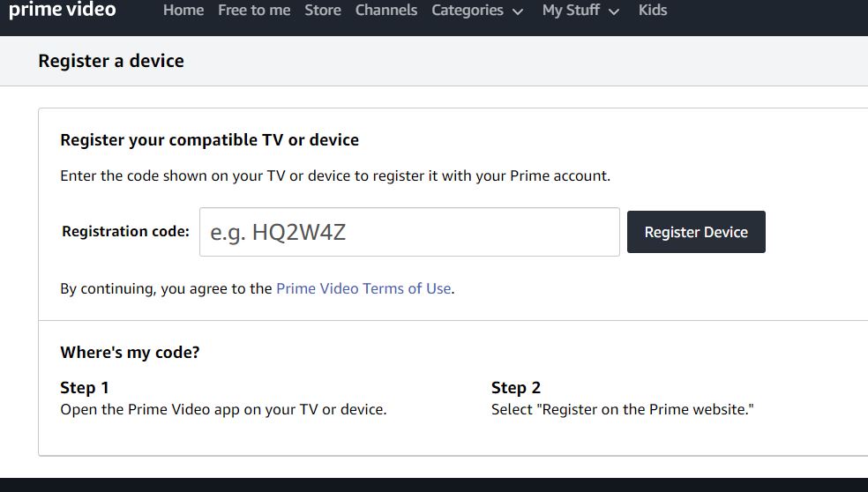Viewport: 868px width, 492px height.
Task: Go to the Home page
Action: click(x=183, y=11)
